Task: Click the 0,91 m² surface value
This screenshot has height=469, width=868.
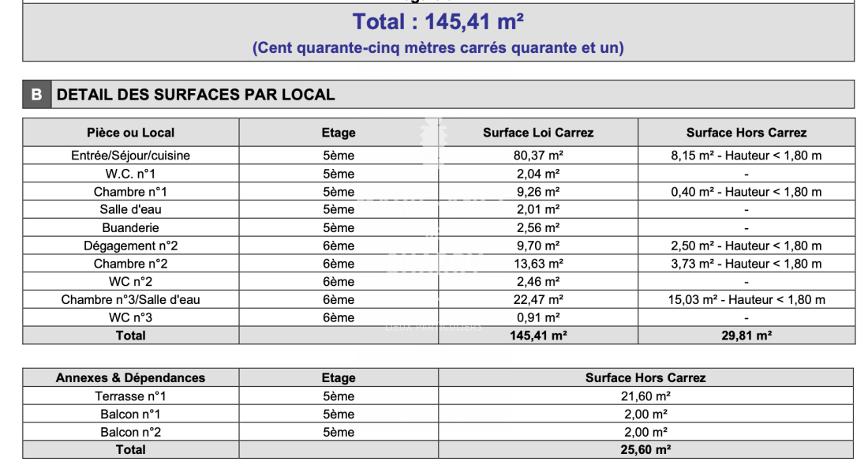Action: point(538,317)
